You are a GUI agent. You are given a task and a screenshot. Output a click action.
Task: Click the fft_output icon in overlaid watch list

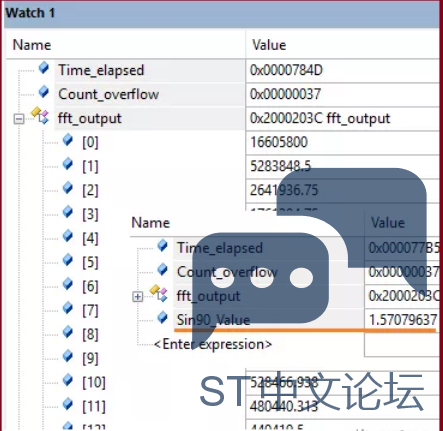click(x=159, y=293)
